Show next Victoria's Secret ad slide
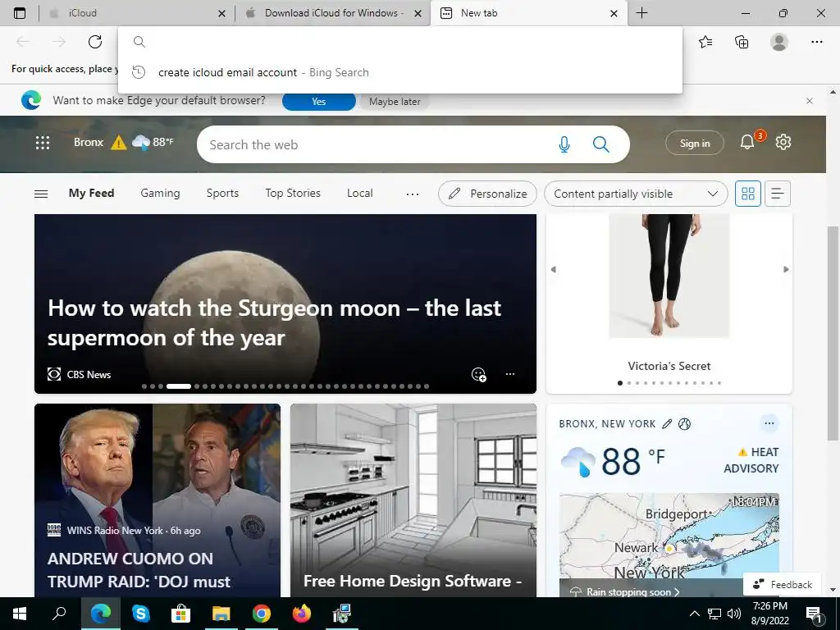840x630 pixels. coord(786,269)
